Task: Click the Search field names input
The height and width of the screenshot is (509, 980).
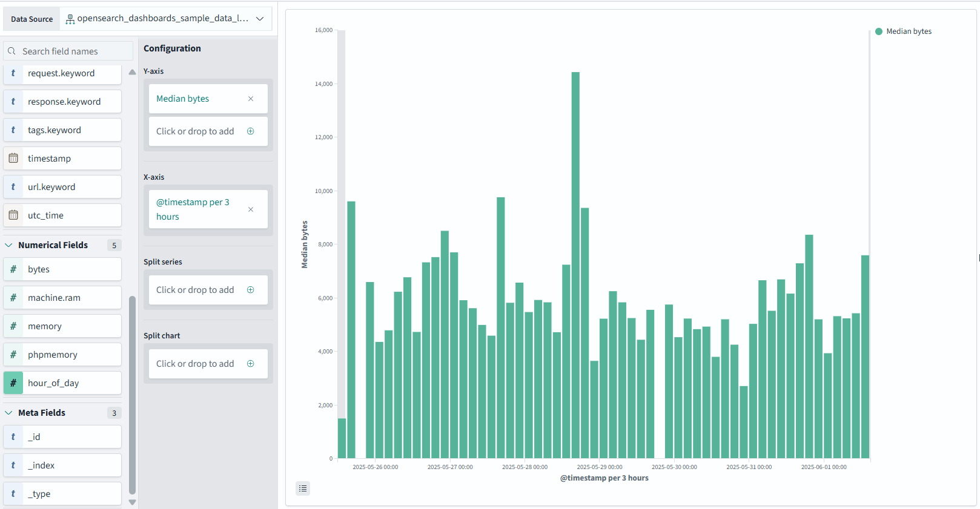Action: pos(68,51)
